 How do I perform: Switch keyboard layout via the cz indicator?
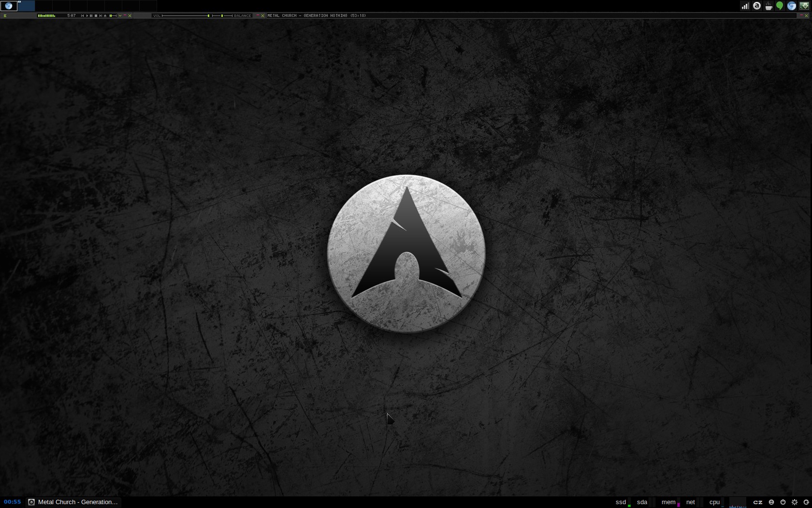[758, 502]
